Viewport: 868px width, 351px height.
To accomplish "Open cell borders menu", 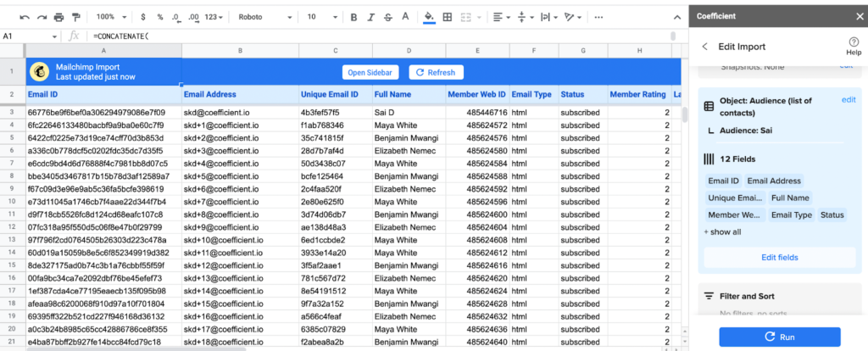I will [447, 17].
